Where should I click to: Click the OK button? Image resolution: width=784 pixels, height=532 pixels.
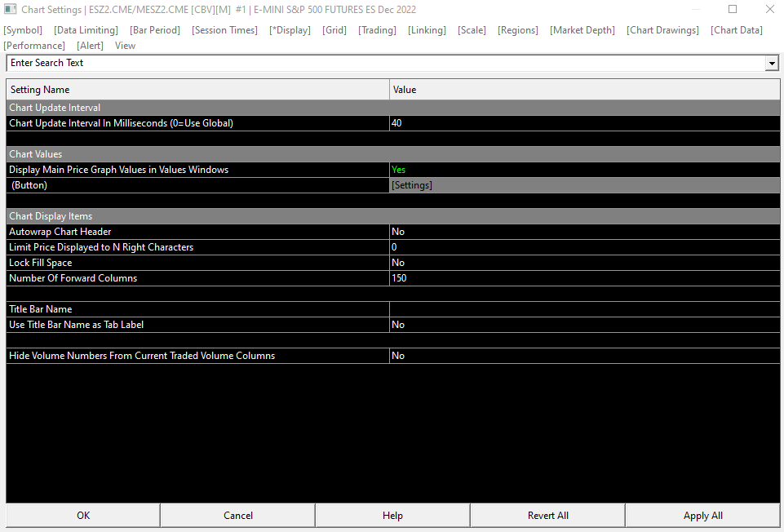(83, 516)
